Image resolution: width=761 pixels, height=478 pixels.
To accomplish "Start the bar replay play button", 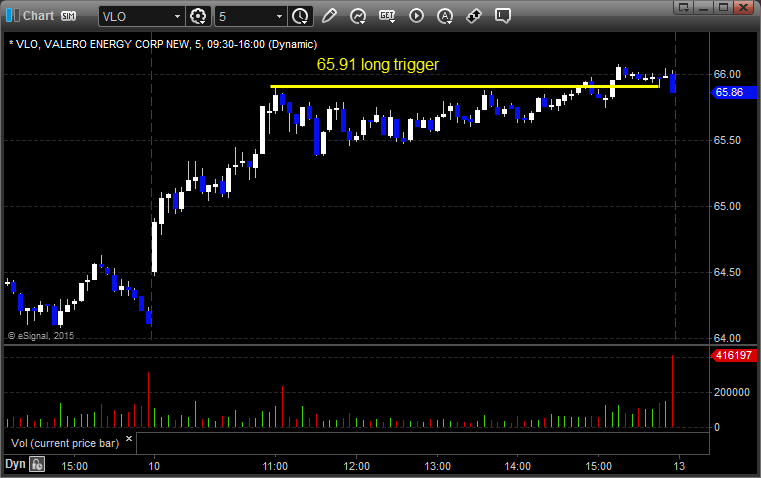I will [x=416, y=16].
